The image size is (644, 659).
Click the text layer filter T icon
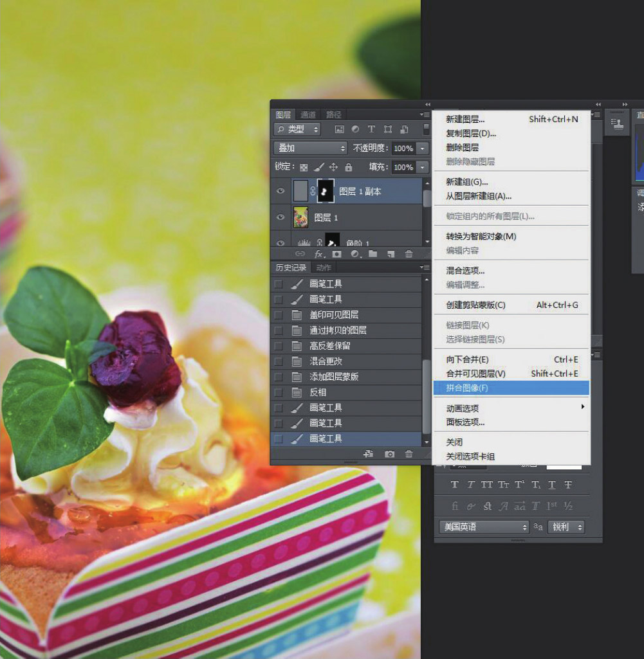coord(371,129)
